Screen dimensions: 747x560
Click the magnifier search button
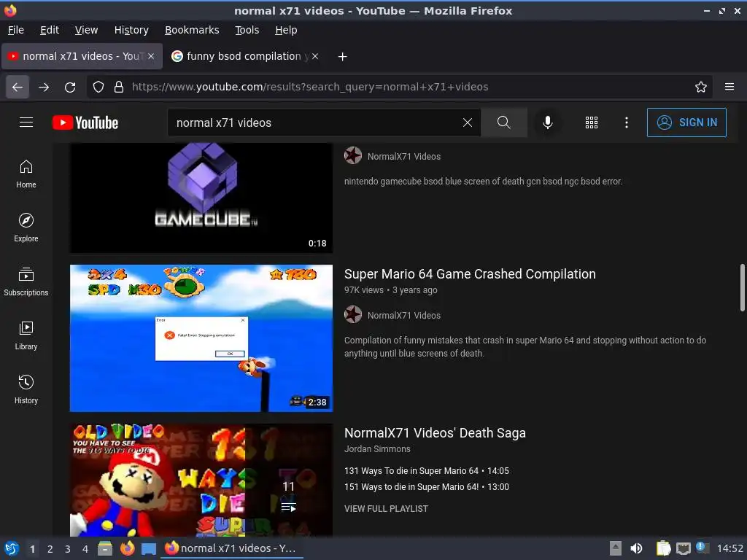click(x=504, y=122)
